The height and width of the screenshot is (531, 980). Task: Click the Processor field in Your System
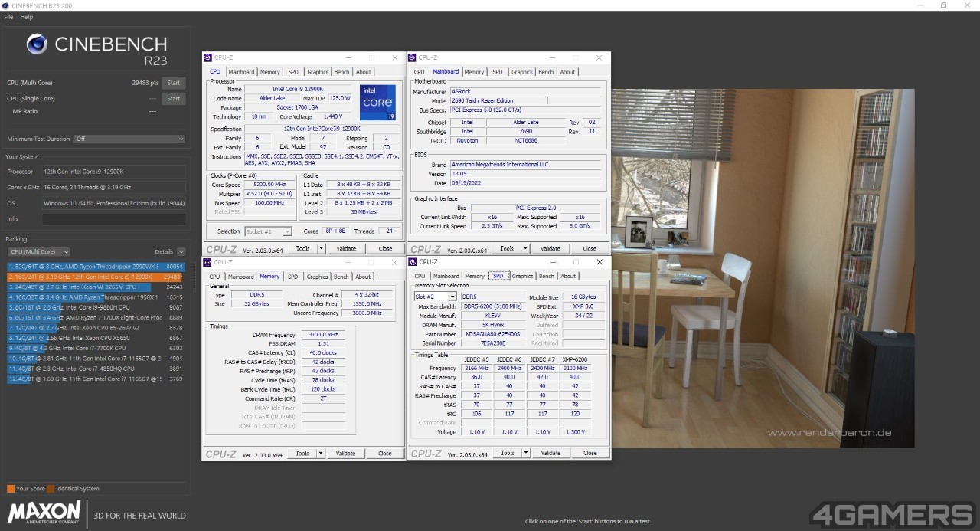tap(113, 172)
